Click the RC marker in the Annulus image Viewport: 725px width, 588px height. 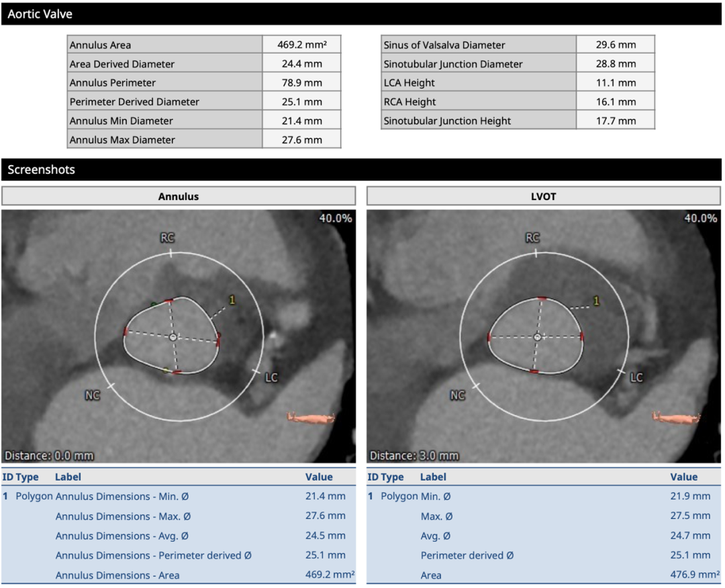168,238
